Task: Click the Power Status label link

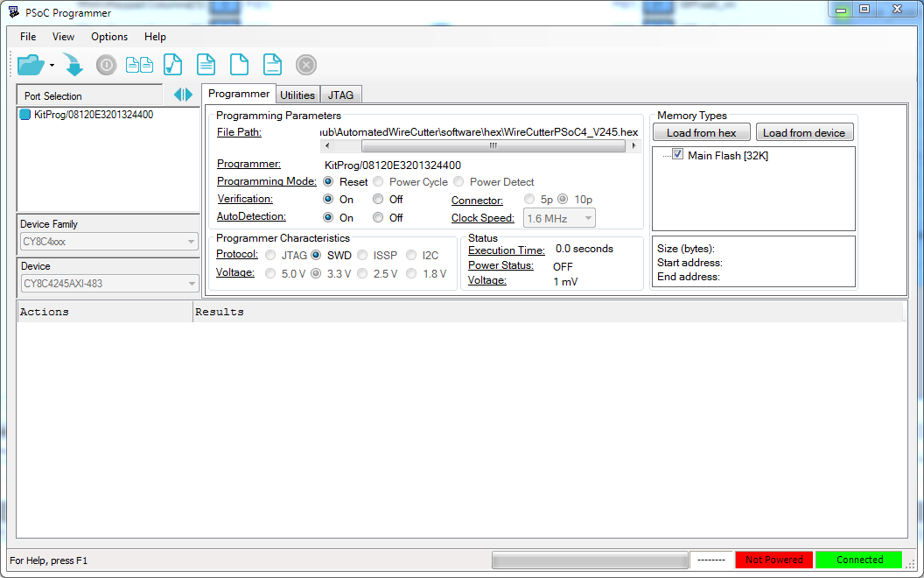Action: pos(500,265)
